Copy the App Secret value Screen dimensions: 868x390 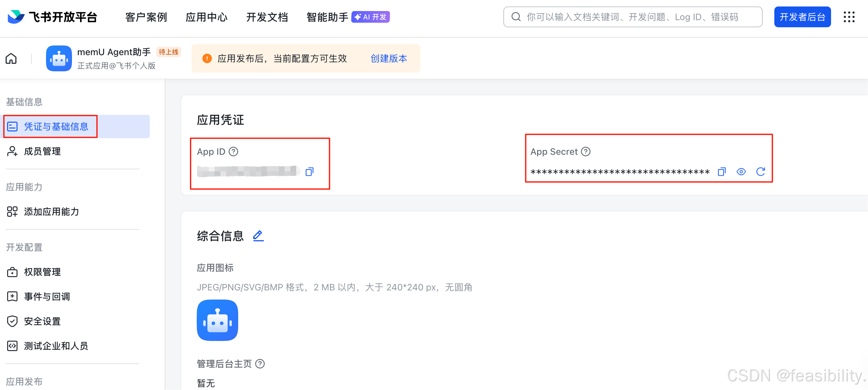(x=721, y=172)
